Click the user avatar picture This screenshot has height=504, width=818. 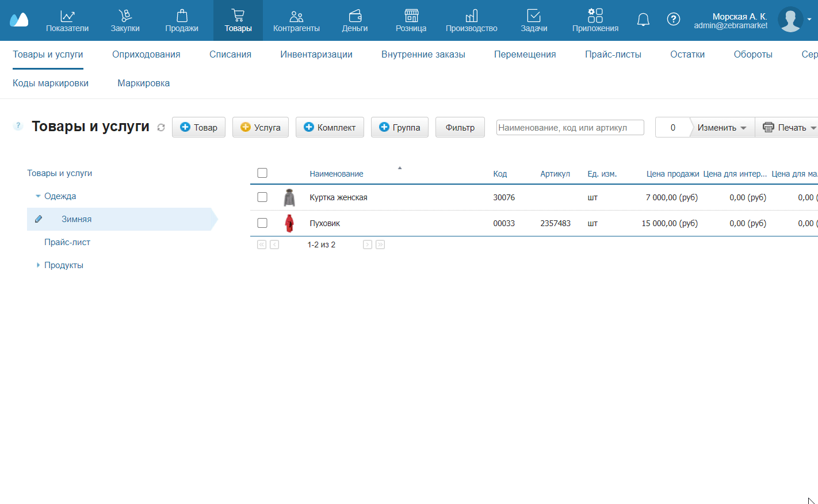790,20
